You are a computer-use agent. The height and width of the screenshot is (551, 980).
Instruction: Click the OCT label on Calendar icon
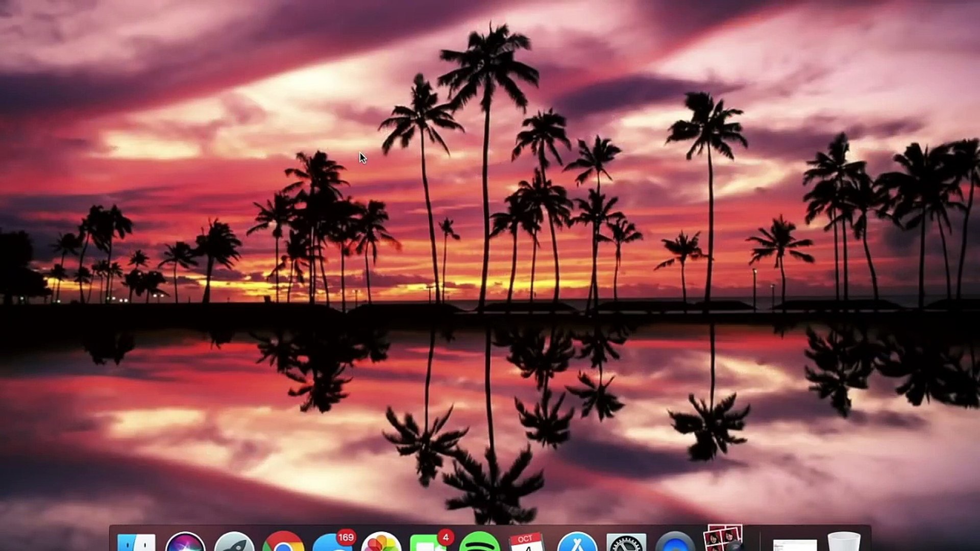[x=525, y=539]
